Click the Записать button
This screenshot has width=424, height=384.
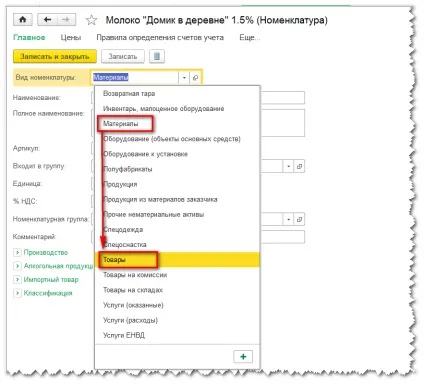pyautogui.click(x=123, y=56)
